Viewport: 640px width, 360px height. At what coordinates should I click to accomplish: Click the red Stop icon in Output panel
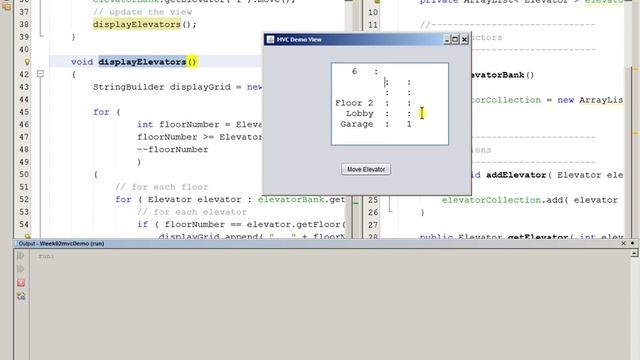(x=21, y=282)
